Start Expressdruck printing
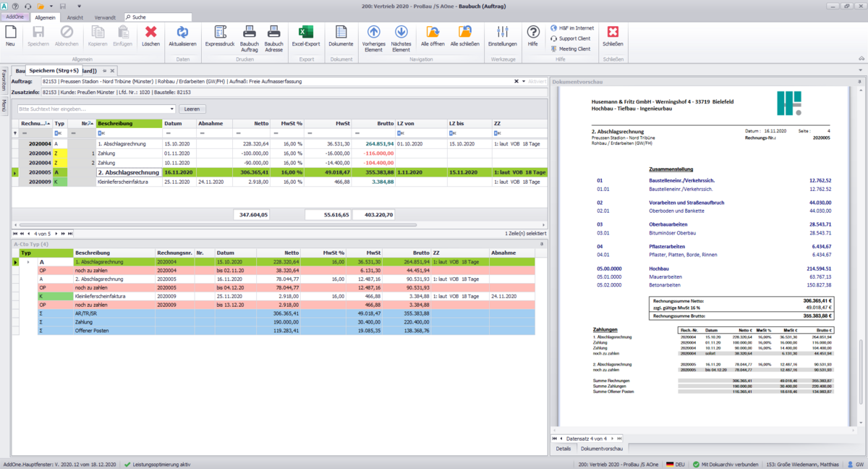868x469 pixels. pyautogui.click(x=219, y=35)
